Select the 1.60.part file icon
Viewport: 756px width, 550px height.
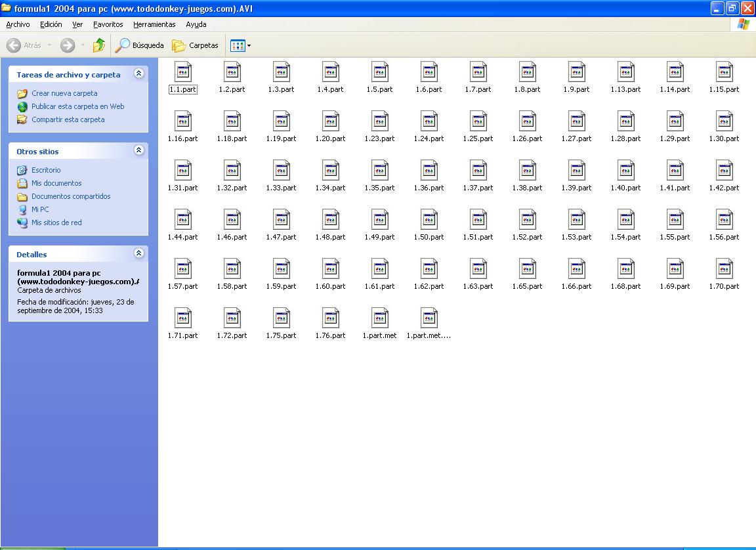331,269
